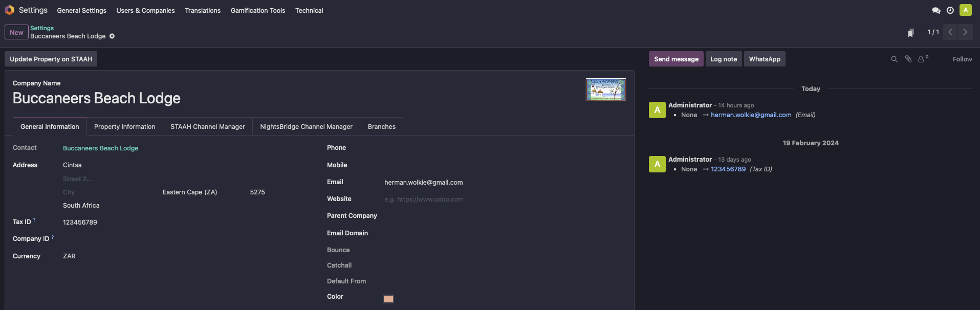Click 123456789 Tax ID link in chatter

click(728, 169)
